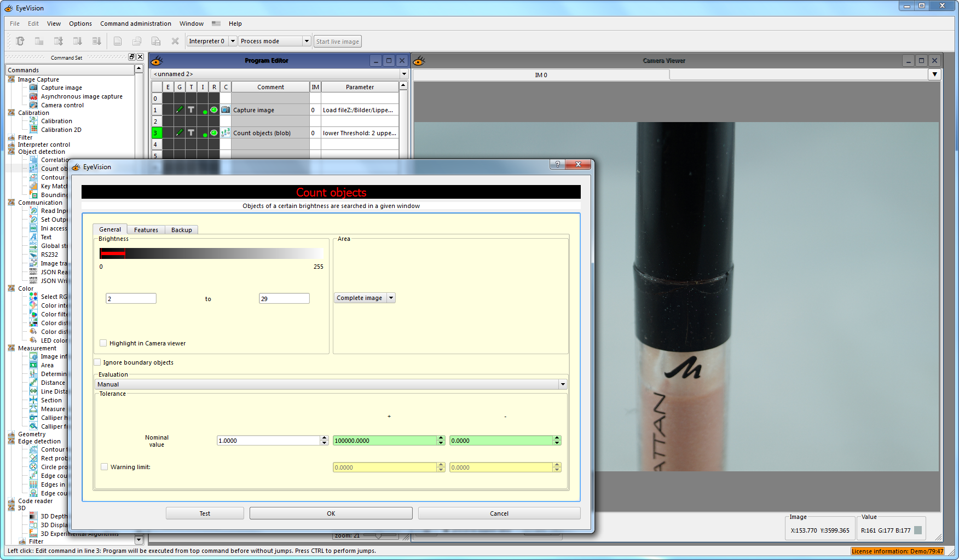Click the Cancel button in Count objects dialog
This screenshot has height=560, width=959.
[499, 513]
